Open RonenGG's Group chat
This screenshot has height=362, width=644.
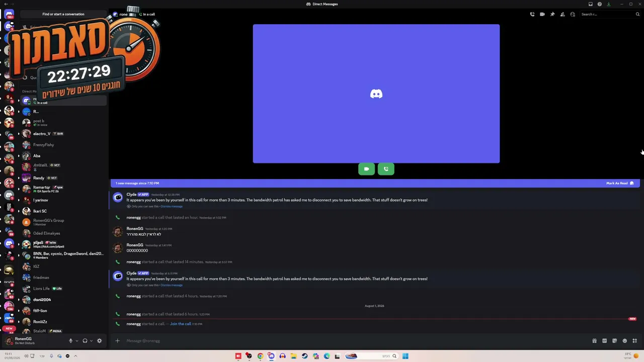point(63,222)
